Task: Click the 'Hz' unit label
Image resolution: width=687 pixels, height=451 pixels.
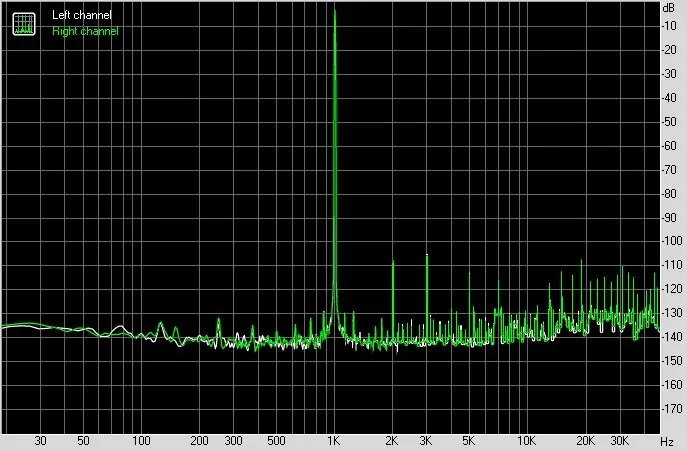Action: click(667, 442)
